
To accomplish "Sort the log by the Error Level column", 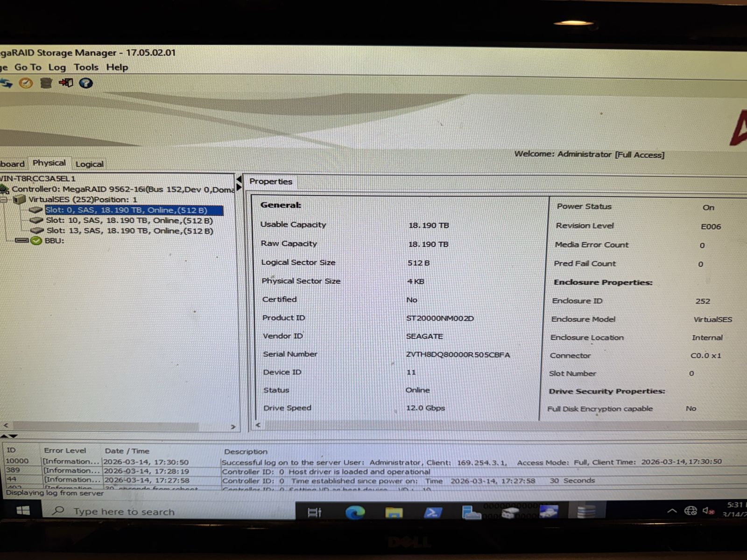I will tap(65, 450).
